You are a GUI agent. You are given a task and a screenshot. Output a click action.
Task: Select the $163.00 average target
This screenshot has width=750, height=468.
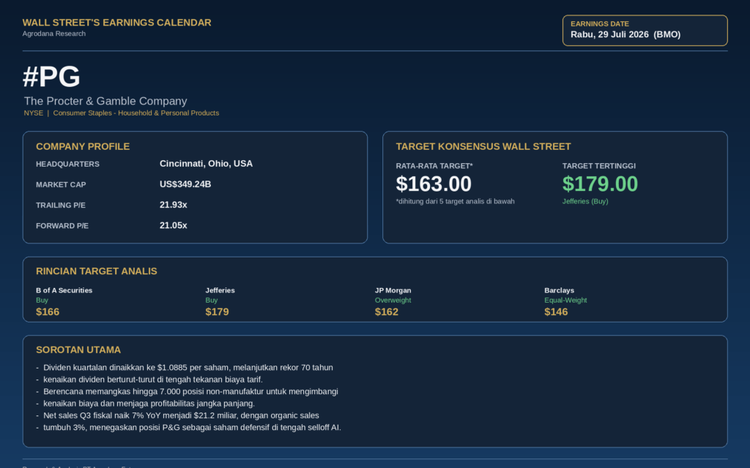click(434, 184)
